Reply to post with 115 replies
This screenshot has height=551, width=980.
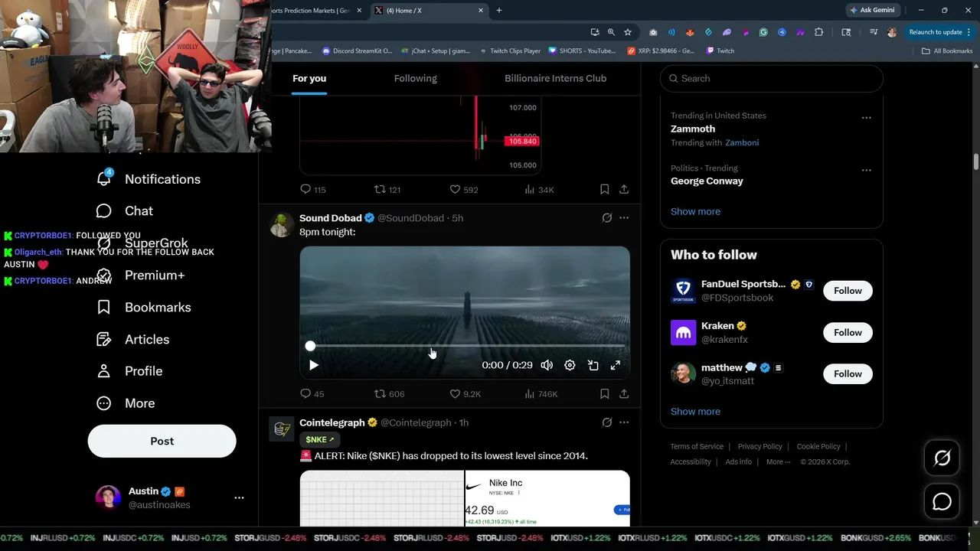[312, 190]
